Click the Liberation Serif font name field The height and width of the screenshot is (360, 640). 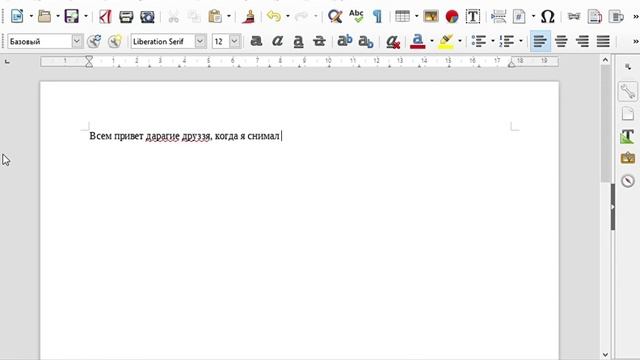coord(162,41)
